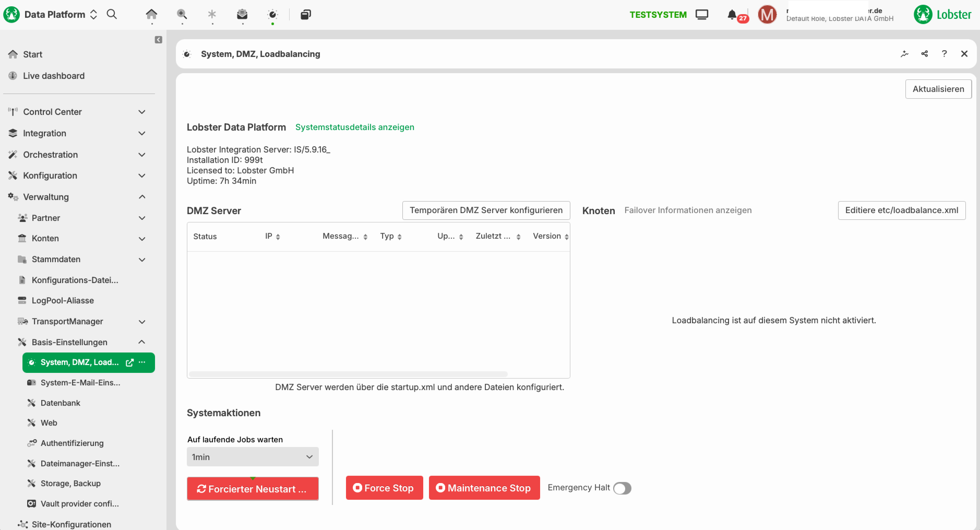This screenshot has height=530, width=980.
Task: Open LogPool-Aliasse menu entry
Action: 63,301
